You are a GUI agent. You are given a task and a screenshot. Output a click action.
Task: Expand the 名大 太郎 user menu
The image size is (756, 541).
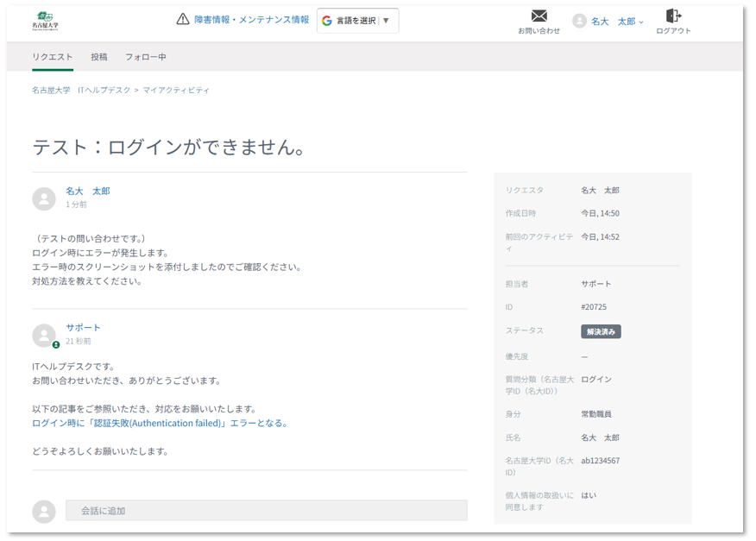click(x=617, y=22)
